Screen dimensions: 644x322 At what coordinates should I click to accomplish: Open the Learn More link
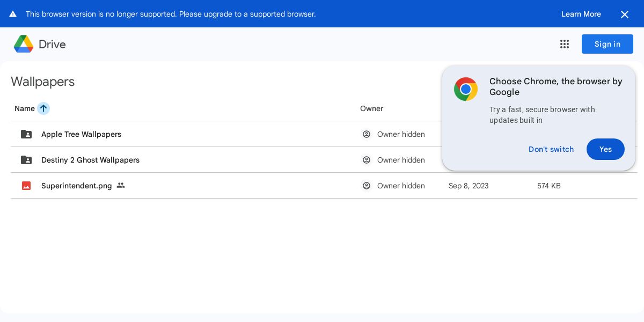point(581,14)
